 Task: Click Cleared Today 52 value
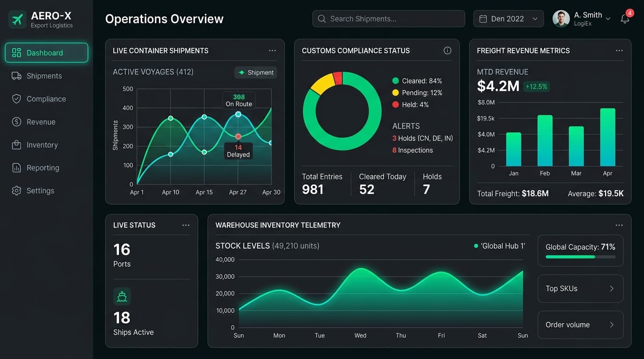[x=366, y=189]
